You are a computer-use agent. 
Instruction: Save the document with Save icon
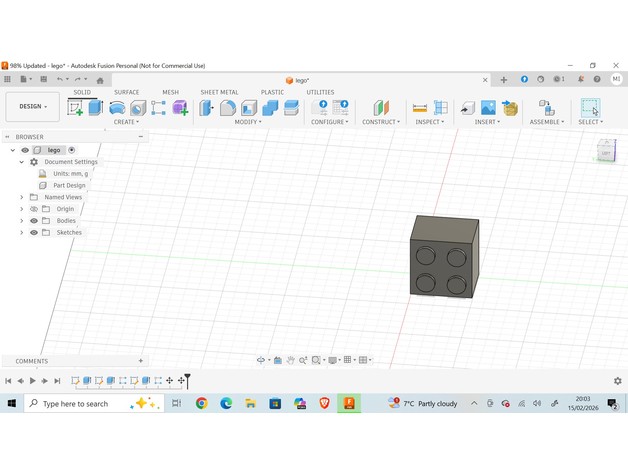pos(44,79)
